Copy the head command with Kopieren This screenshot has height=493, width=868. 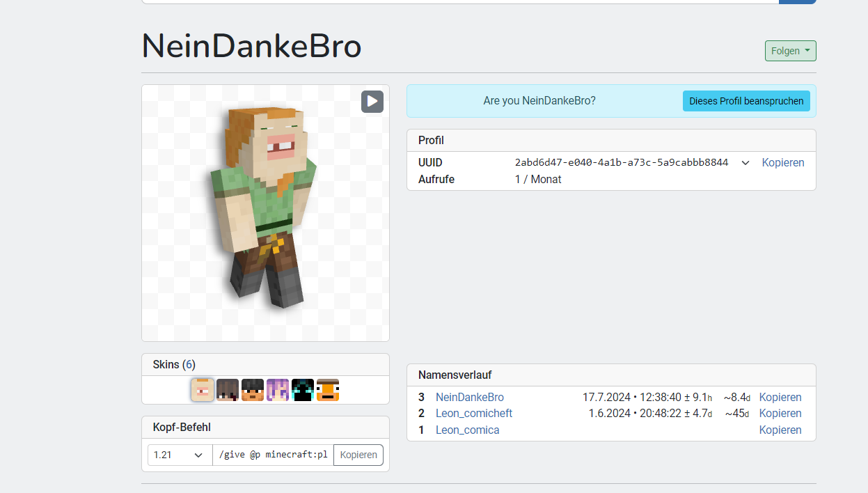point(358,455)
